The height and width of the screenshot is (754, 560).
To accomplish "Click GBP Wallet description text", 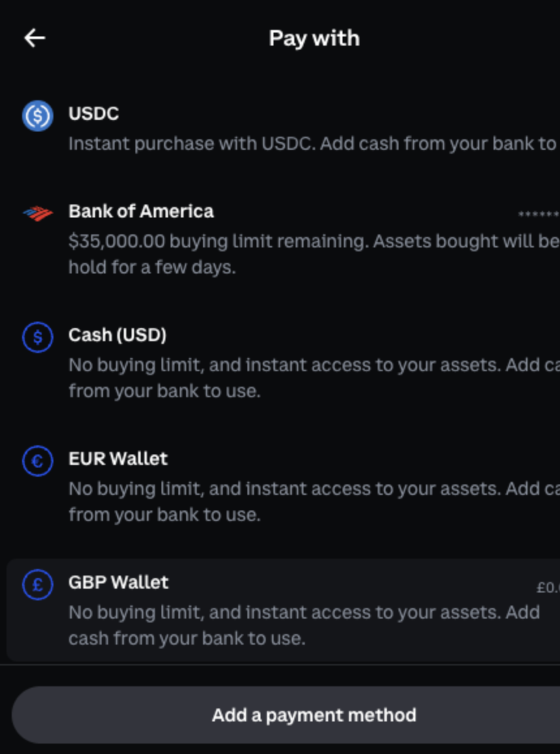I will (304, 625).
